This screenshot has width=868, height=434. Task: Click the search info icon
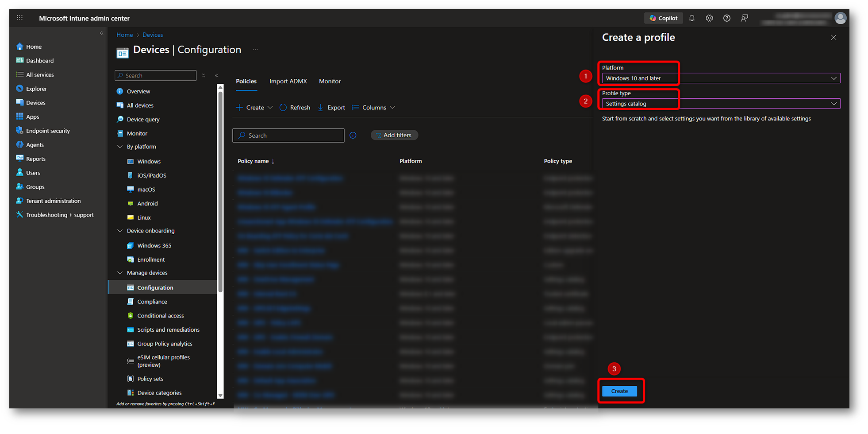click(x=353, y=136)
